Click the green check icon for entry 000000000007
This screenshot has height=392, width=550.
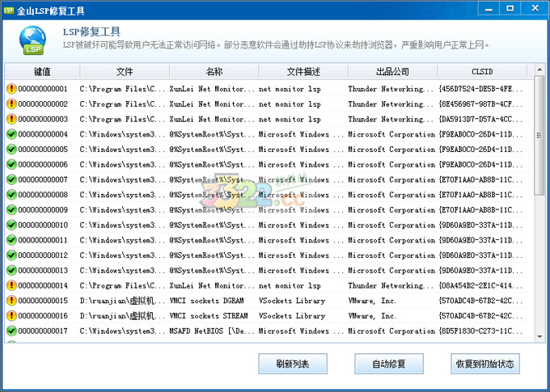pos(11,179)
